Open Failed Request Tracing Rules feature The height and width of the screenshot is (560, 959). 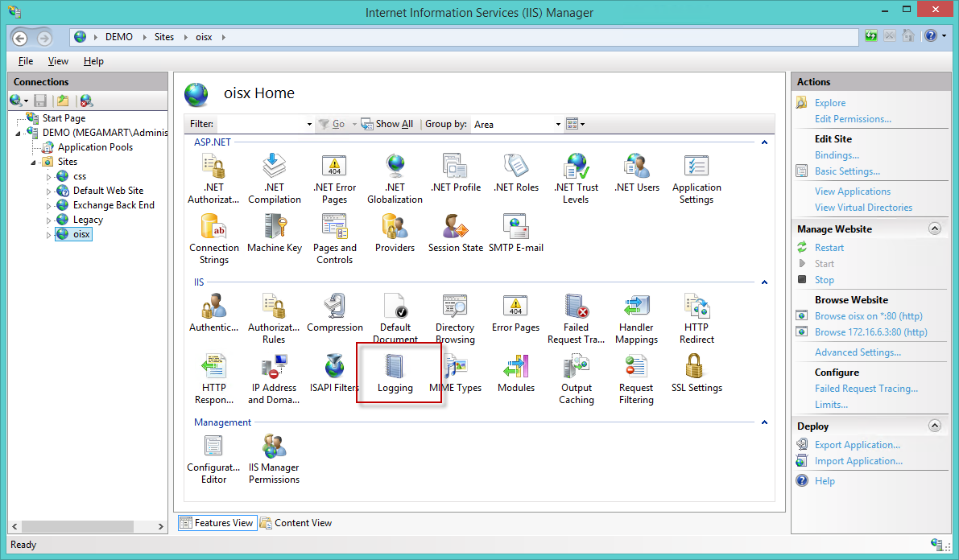click(x=577, y=319)
